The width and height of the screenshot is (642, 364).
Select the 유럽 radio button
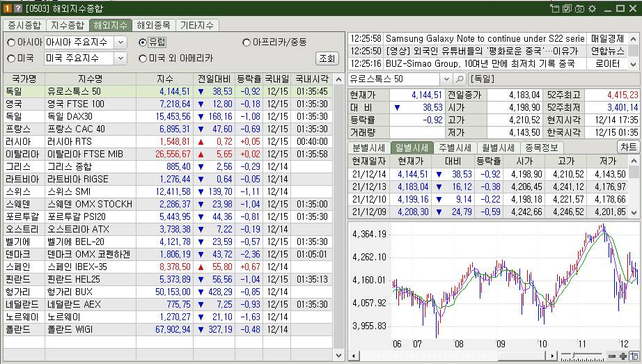[x=143, y=42]
